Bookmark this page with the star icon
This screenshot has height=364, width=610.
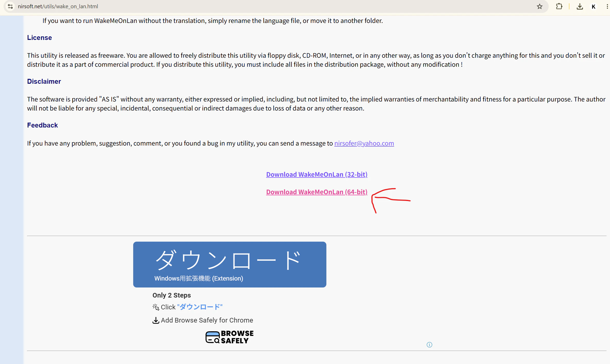coord(540,6)
